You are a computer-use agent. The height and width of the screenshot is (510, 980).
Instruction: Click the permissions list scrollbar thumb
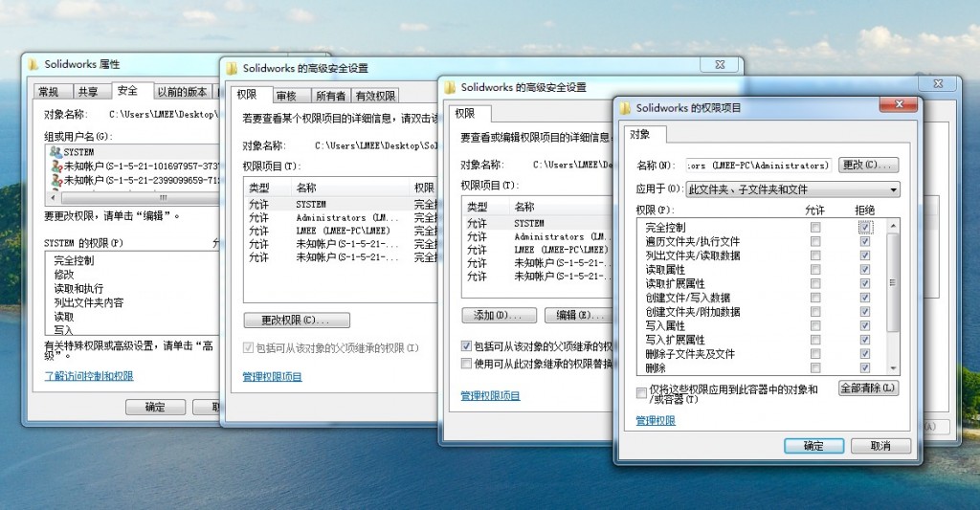(x=893, y=282)
